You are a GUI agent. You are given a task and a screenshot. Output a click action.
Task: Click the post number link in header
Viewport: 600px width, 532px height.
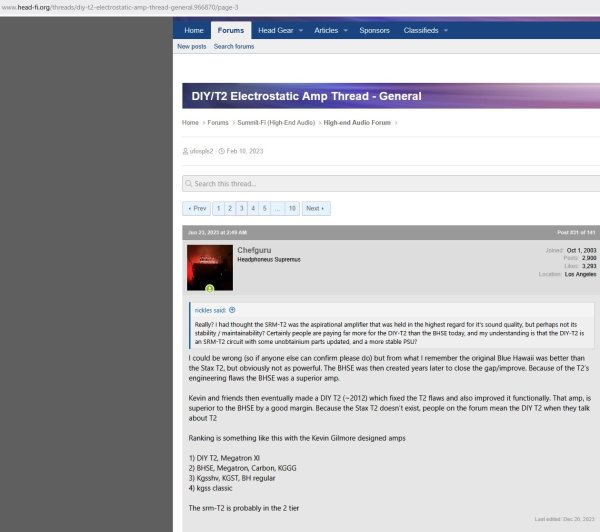(576, 232)
